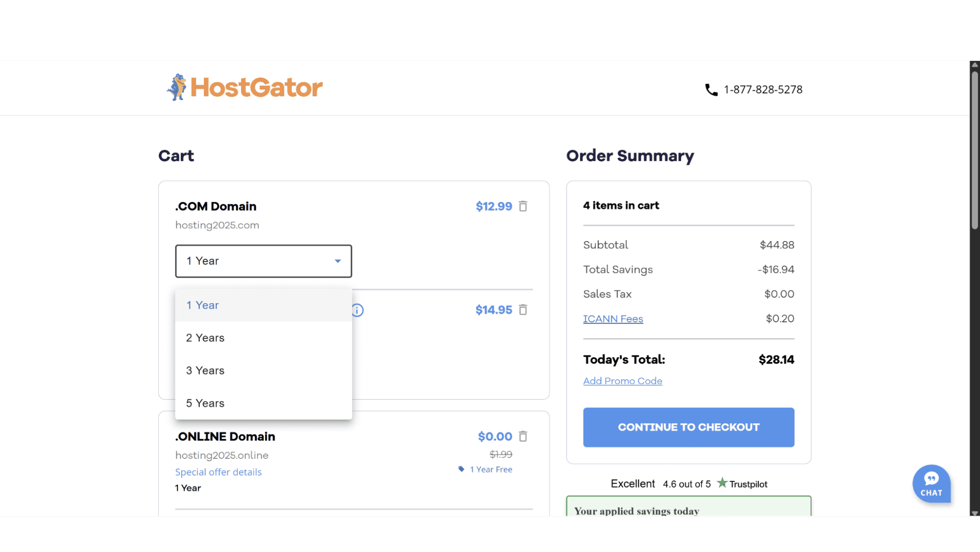
Task: Click the phone icon next to support number
Action: pos(711,90)
